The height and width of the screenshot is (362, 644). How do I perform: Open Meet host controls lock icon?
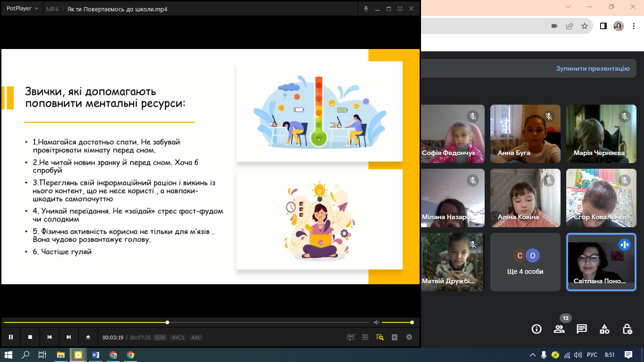point(627,329)
